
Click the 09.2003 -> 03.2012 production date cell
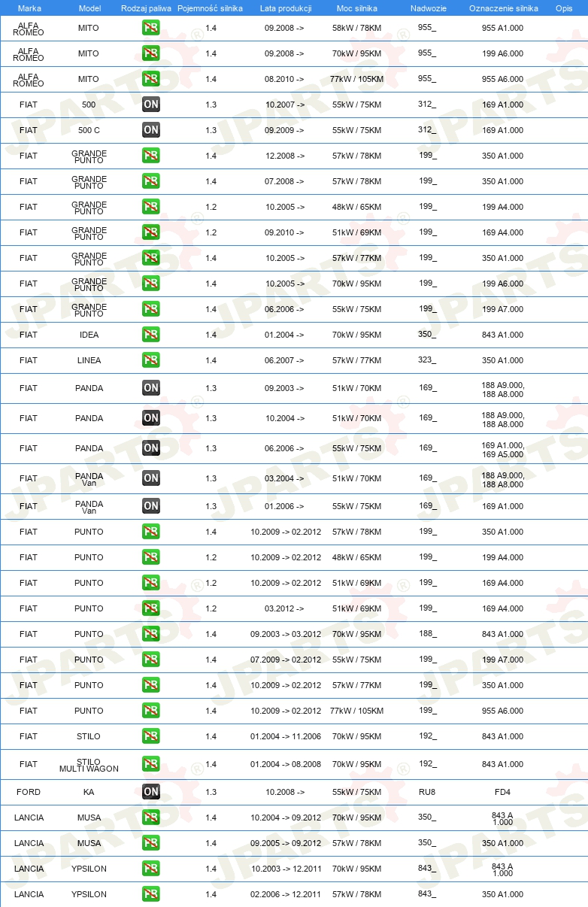pos(286,634)
